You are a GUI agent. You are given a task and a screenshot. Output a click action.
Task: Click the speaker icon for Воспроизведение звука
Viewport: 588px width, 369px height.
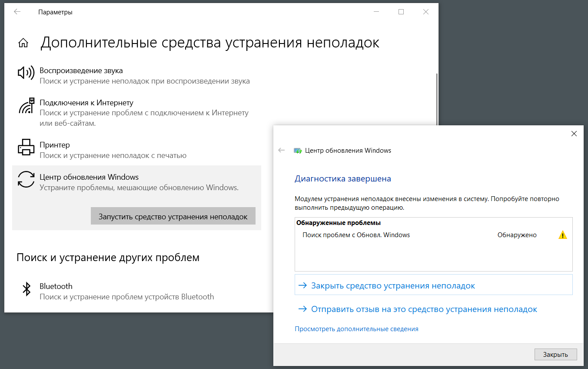coord(26,73)
